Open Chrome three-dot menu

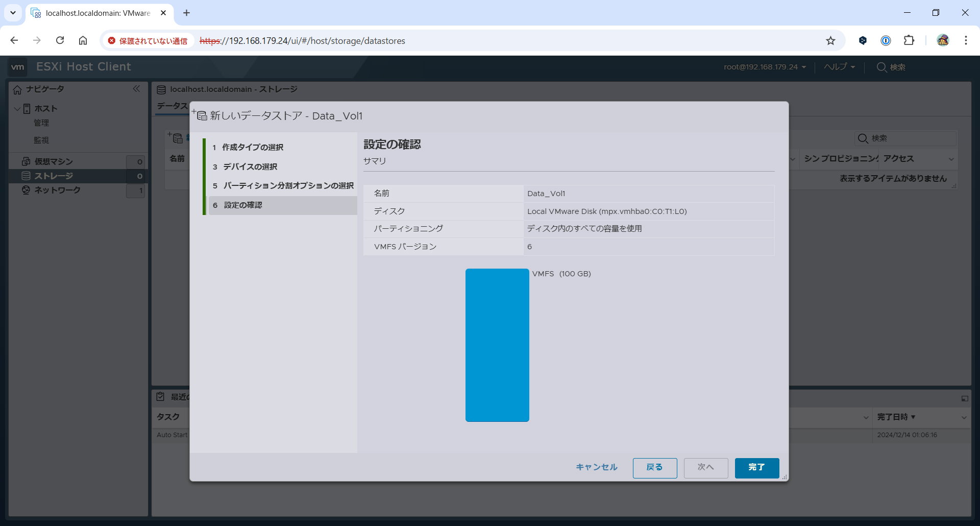(966, 40)
